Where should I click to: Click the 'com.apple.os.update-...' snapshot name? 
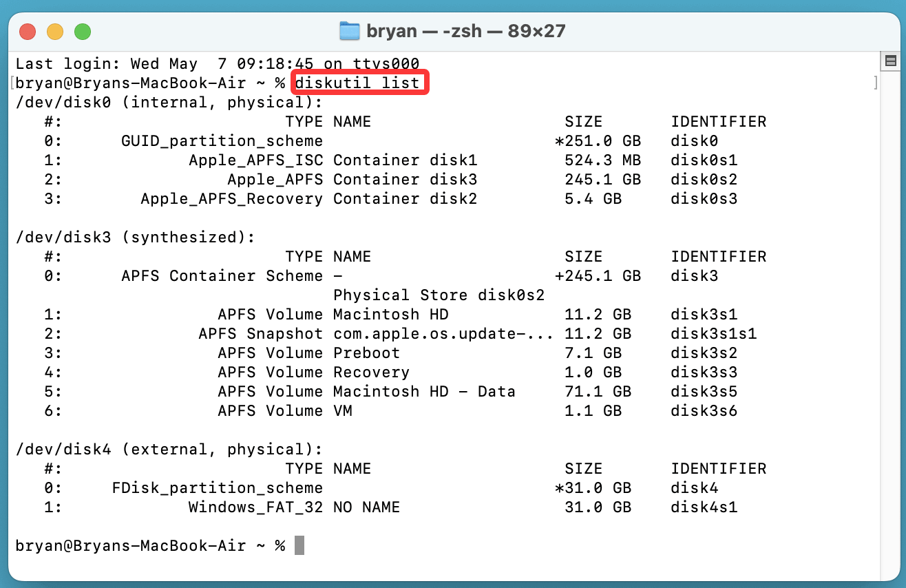pyautogui.click(x=443, y=334)
